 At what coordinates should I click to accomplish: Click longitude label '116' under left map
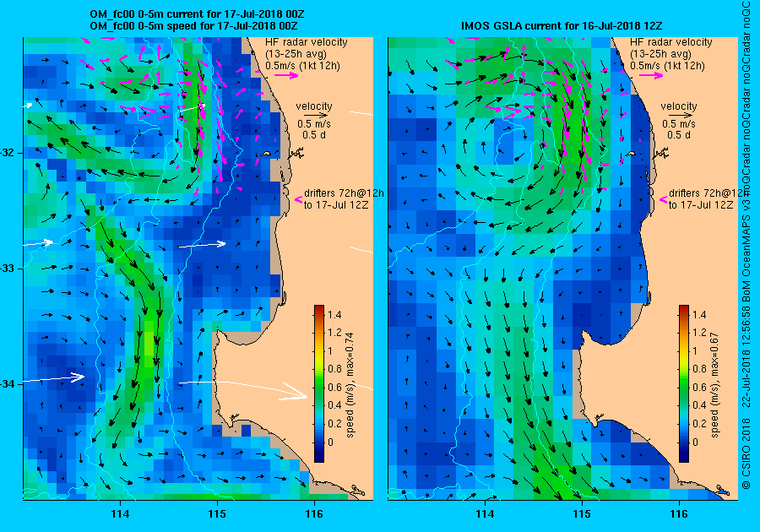pos(314,514)
